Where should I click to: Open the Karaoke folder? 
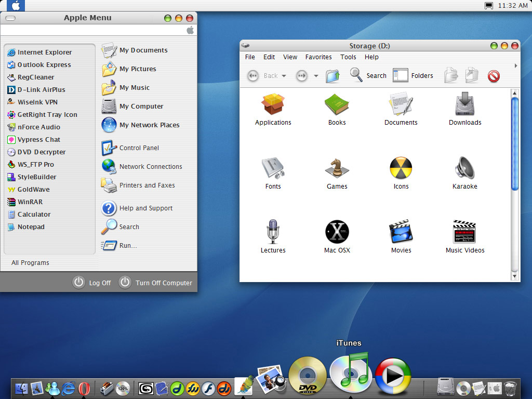tap(465, 174)
